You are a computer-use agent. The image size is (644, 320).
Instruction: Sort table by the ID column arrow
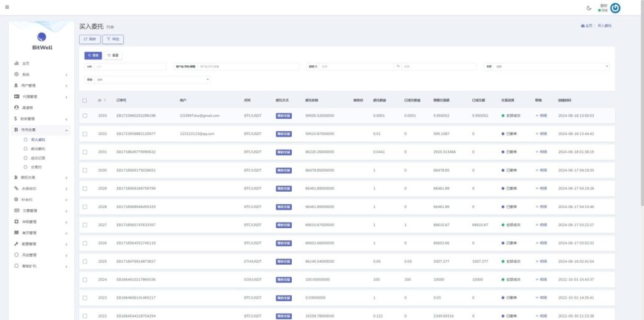(x=105, y=101)
